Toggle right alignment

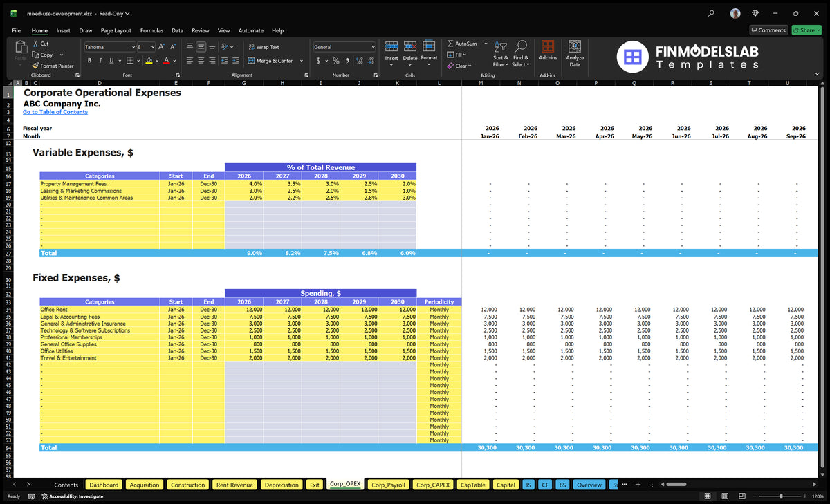coord(213,61)
